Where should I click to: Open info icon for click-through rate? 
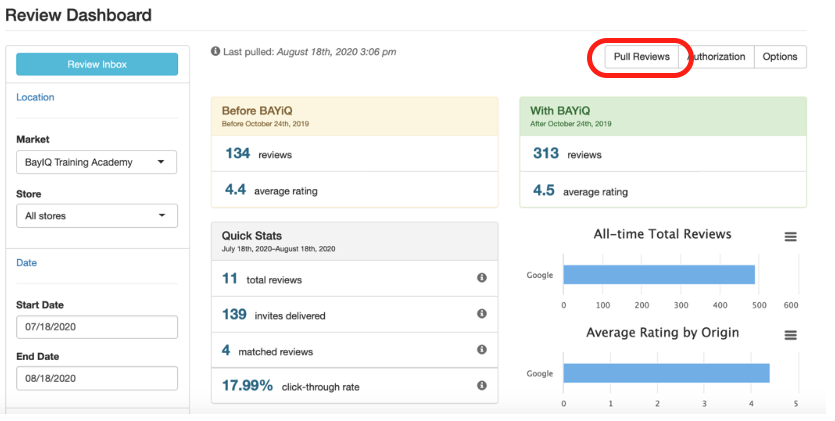(x=481, y=385)
